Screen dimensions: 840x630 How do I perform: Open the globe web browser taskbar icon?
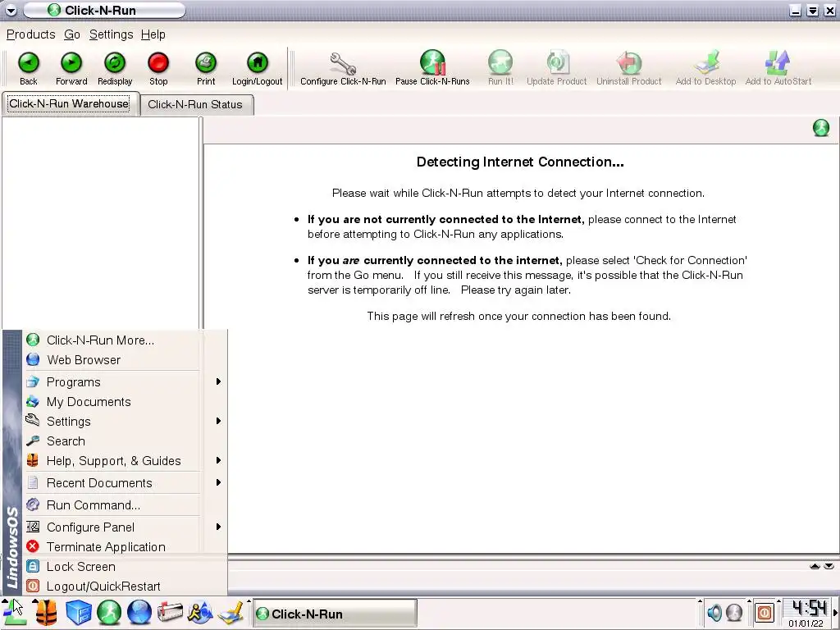click(139, 614)
